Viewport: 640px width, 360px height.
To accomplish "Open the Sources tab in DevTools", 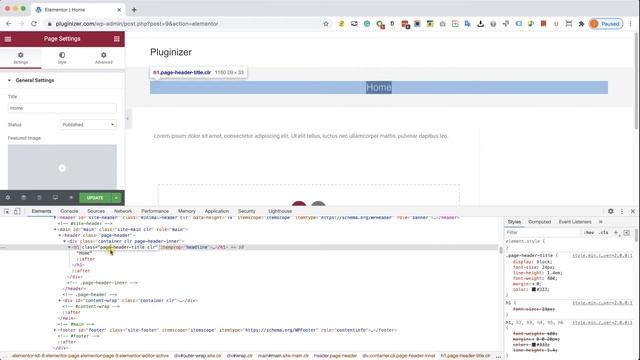I will coord(96,211).
